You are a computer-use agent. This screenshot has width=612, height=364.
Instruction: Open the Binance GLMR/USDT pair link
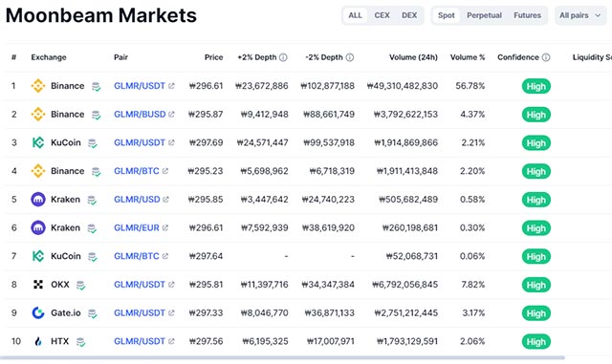coord(140,86)
